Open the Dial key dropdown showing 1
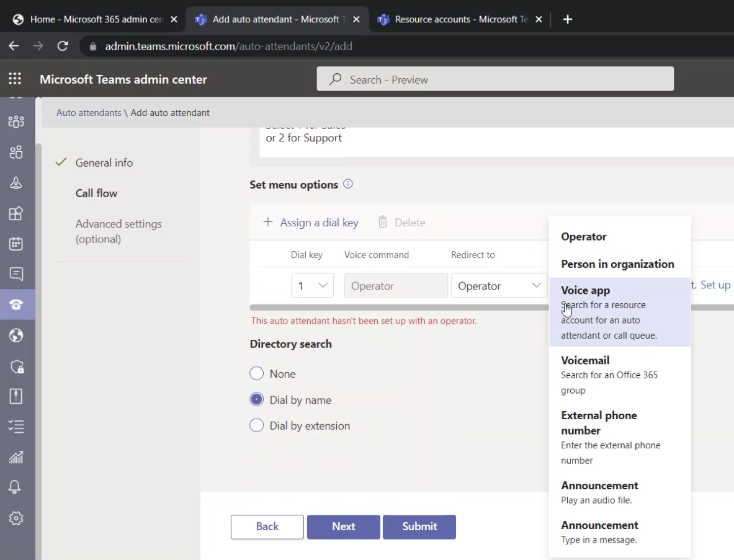Image resolution: width=734 pixels, height=560 pixels. [x=312, y=285]
